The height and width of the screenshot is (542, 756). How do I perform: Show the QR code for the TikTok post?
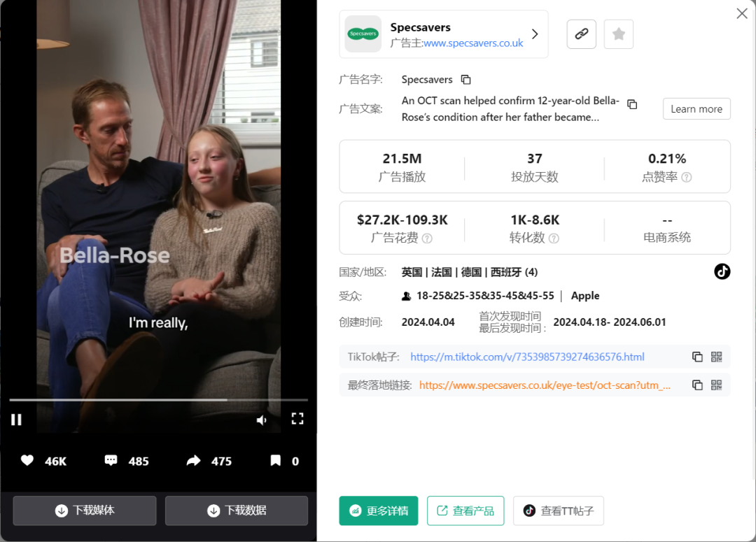point(717,357)
